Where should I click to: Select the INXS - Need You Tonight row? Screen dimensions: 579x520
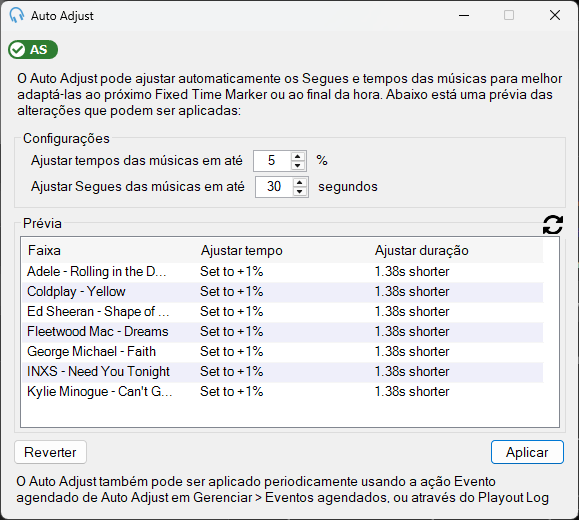point(282,371)
